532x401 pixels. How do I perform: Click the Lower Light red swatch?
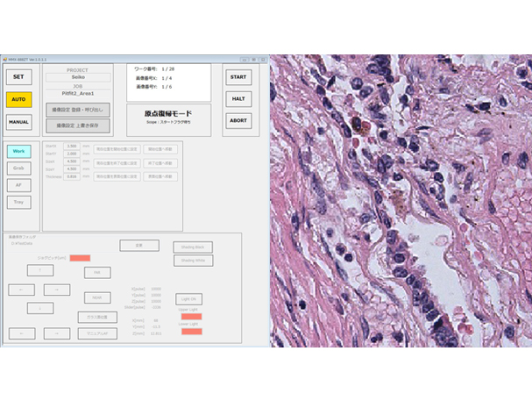[192, 332]
